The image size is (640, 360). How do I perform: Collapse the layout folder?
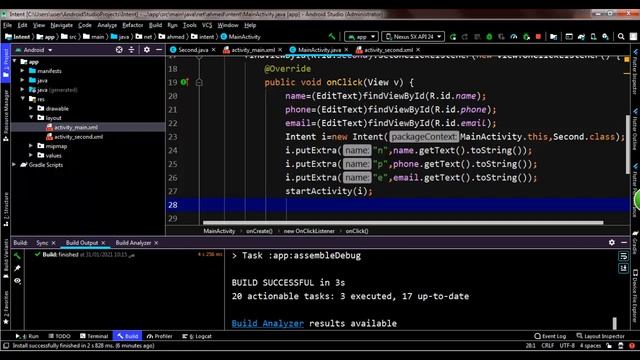31,118
